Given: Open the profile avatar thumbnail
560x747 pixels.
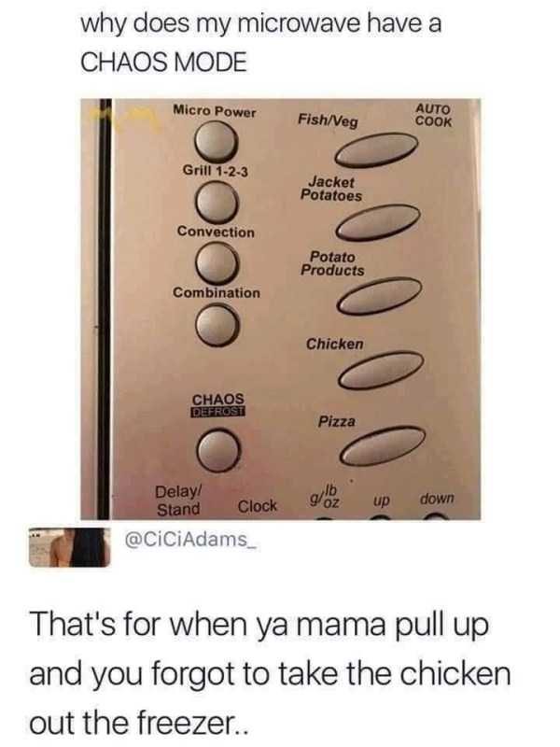Looking at the screenshot, I should click(x=69, y=547).
